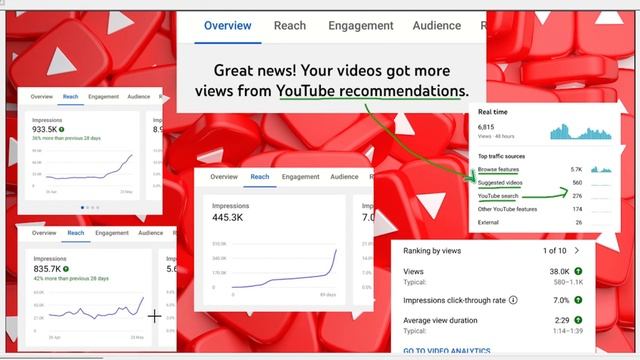Select Reach tab in 933.5K impressions card
This screenshot has height=360, width=640.
click(70, 97)
